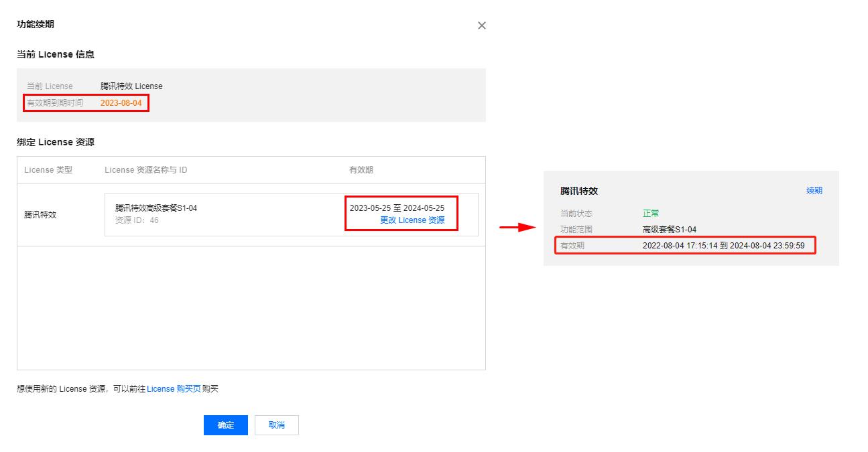The image size is (868, 452).
Task: Click the 资源 ID: 46 text
Action: [x=137, y=220]
